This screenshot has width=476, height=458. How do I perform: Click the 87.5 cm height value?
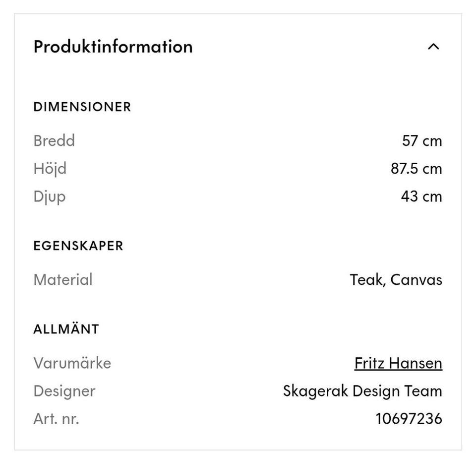416,169
